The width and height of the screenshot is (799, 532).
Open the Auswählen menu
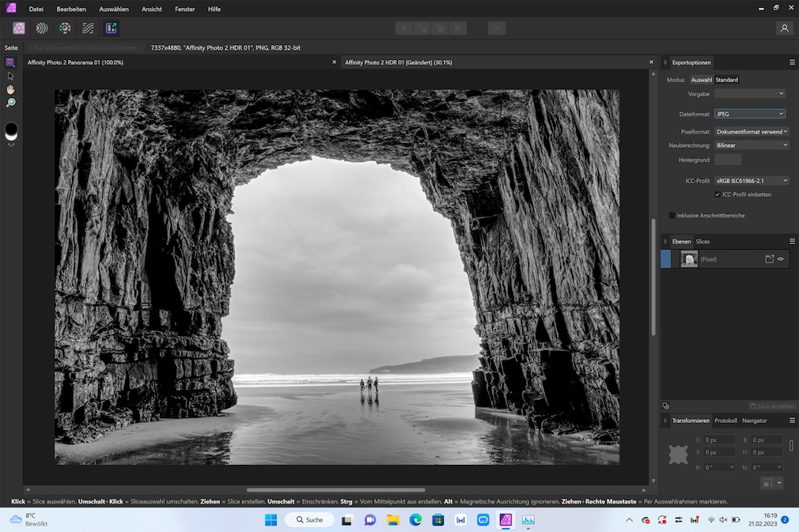(114, 9)
